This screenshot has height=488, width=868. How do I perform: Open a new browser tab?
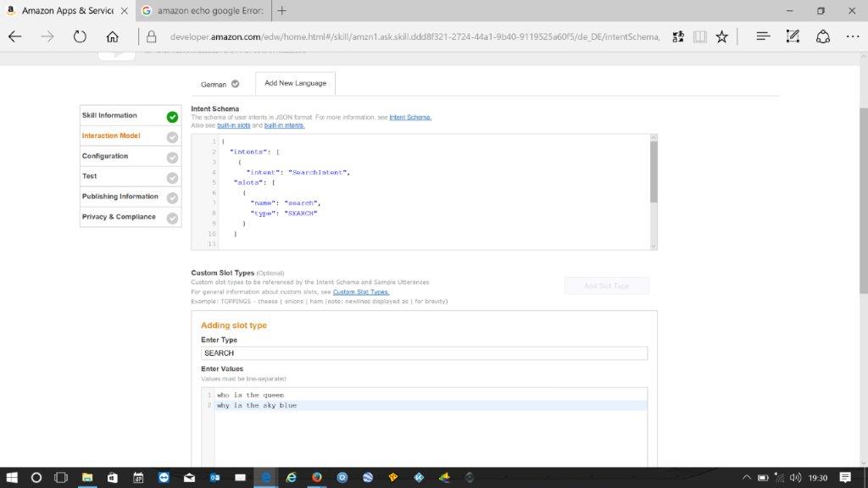281,10
